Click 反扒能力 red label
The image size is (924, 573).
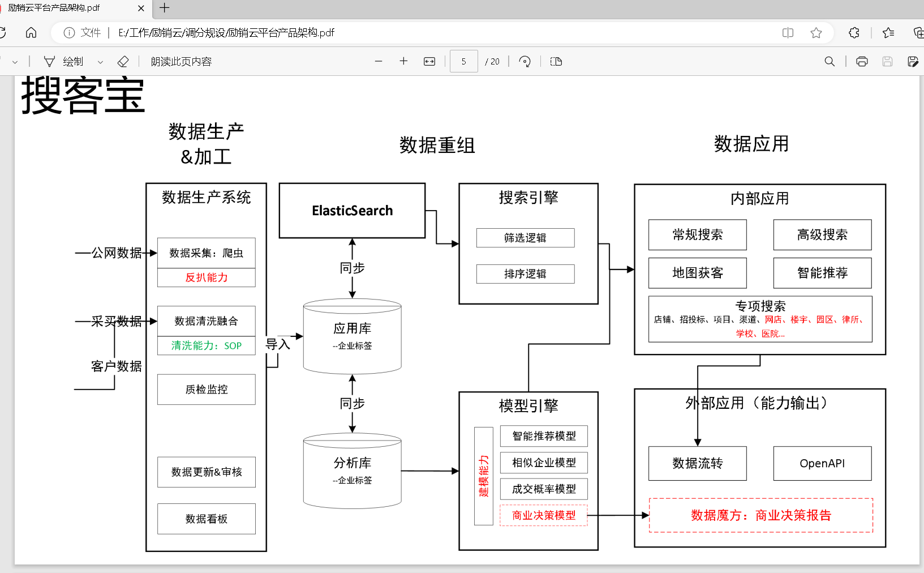(207, 277)
